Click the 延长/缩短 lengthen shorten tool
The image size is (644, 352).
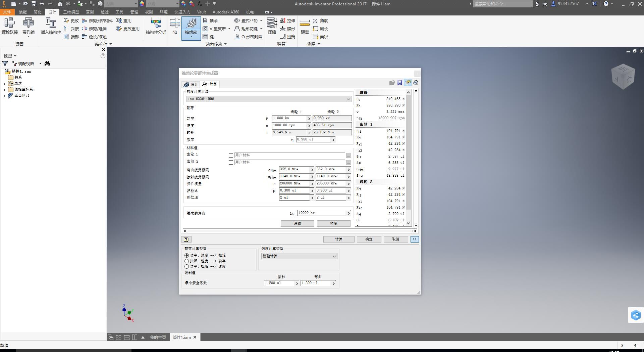[94, 37]
